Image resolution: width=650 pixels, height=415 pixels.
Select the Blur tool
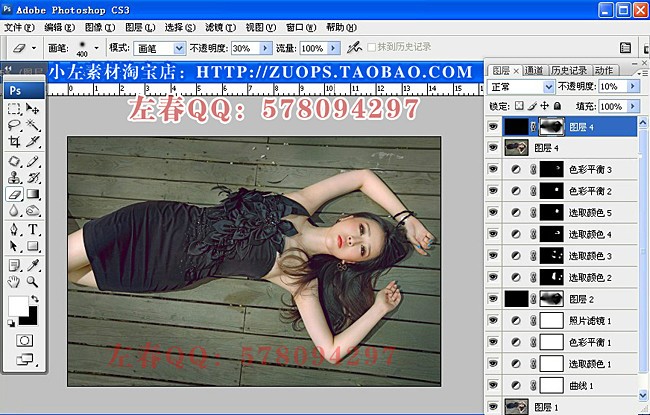(14, 211)
